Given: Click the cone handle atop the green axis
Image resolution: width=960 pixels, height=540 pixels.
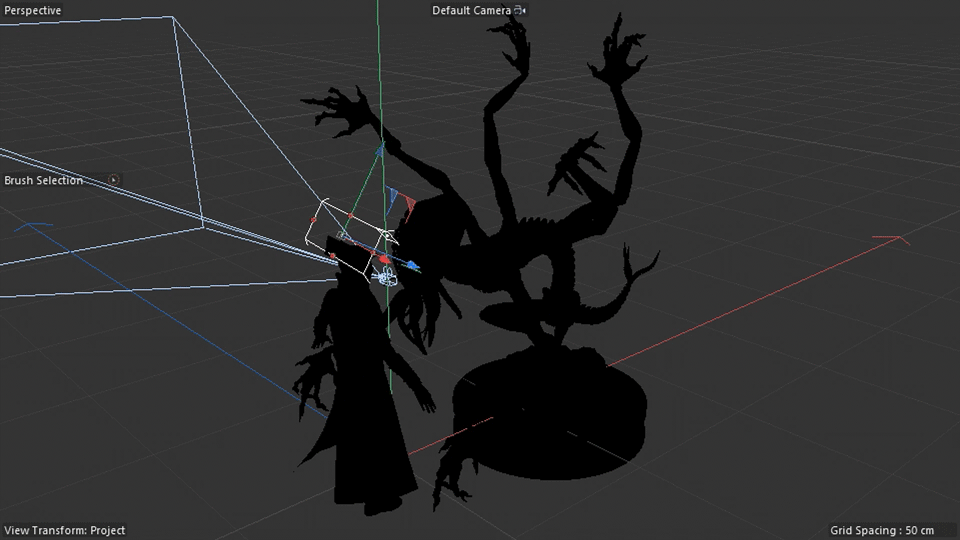Looking at the screenshot, I should 379,149.
